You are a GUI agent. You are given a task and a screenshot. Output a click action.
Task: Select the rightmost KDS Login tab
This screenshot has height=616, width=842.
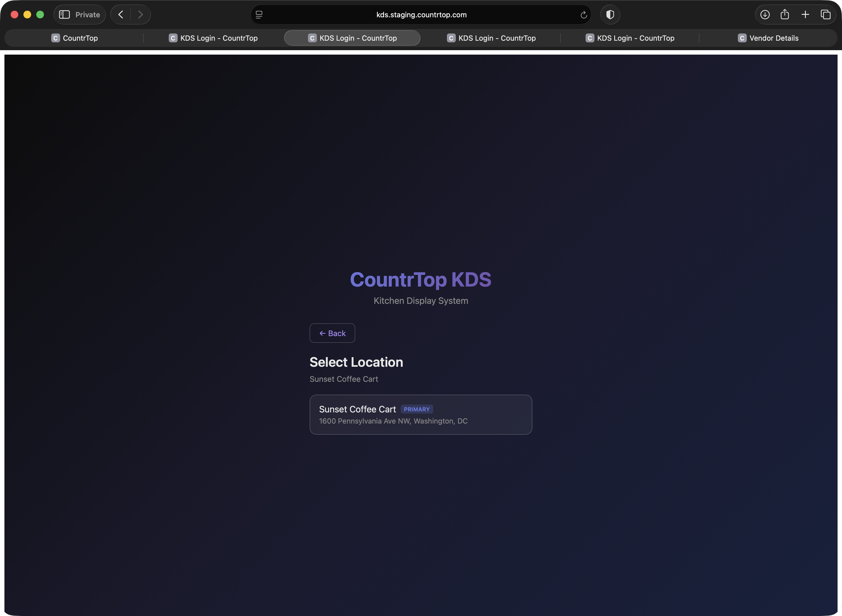click(630, 38)
